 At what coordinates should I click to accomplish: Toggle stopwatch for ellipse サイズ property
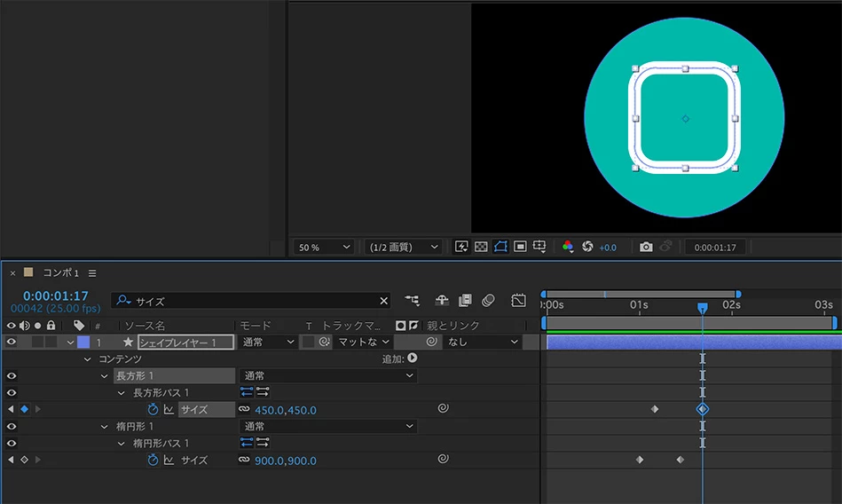(x=153, y=460)
